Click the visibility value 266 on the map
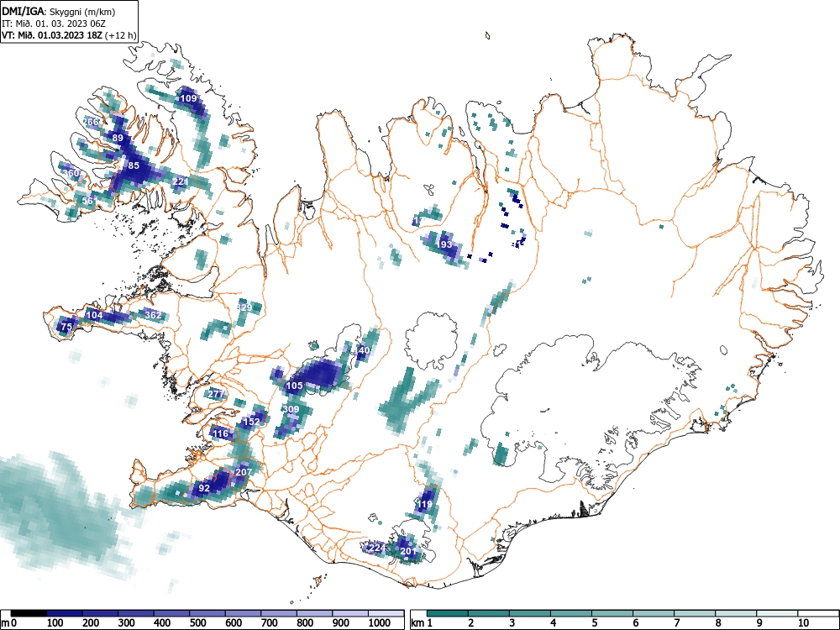The height and width of the screenshot is (630, 840). pyautogui.click(x=91, y=122)
